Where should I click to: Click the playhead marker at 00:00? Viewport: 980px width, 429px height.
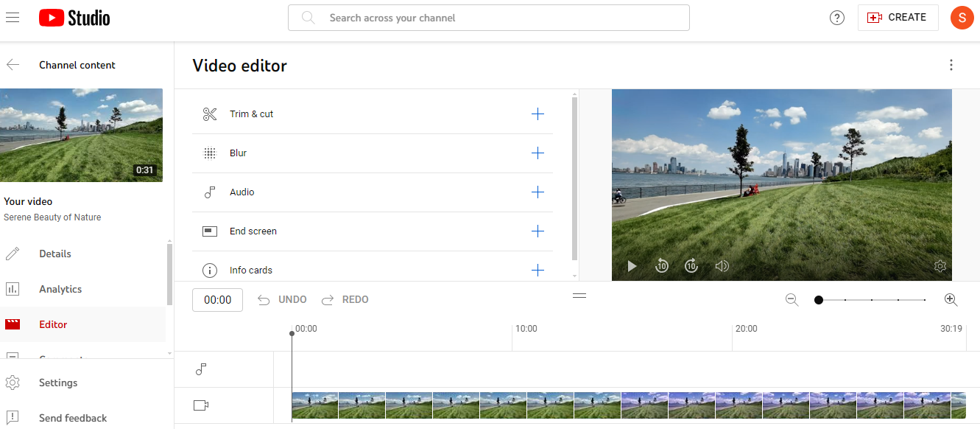coord(292,334)
